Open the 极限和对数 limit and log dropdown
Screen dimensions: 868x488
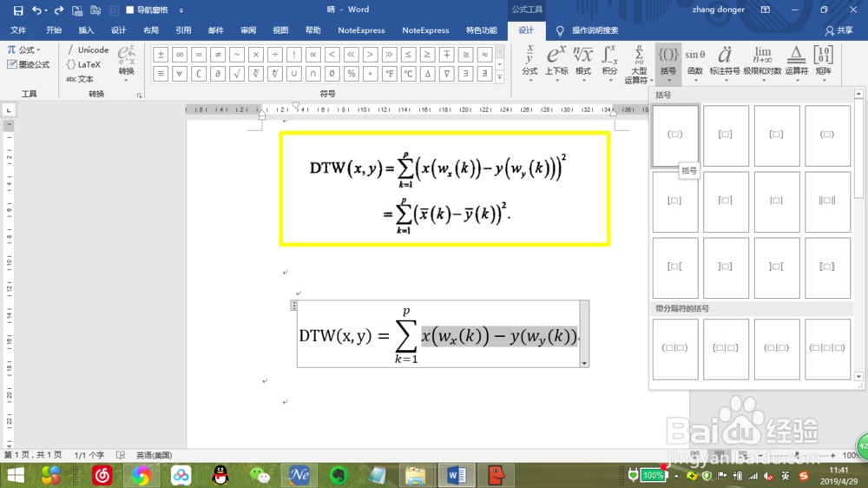click(x=762, y=63)
